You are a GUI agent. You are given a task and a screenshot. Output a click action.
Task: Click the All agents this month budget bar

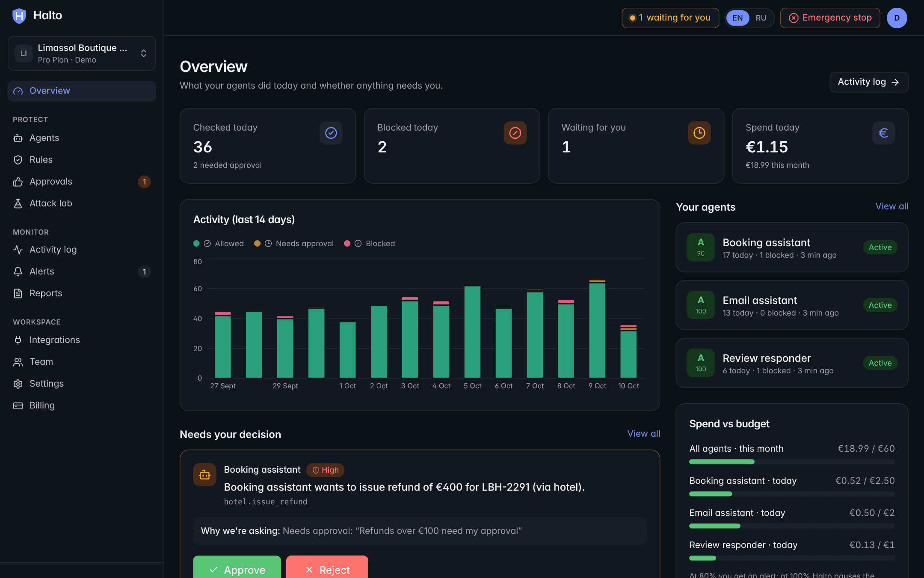pos(792,462)
